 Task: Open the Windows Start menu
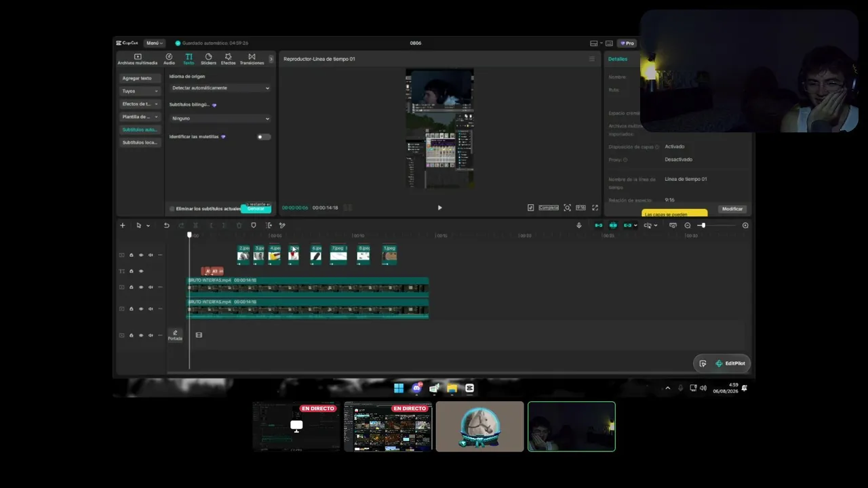(x=399, y=388)
